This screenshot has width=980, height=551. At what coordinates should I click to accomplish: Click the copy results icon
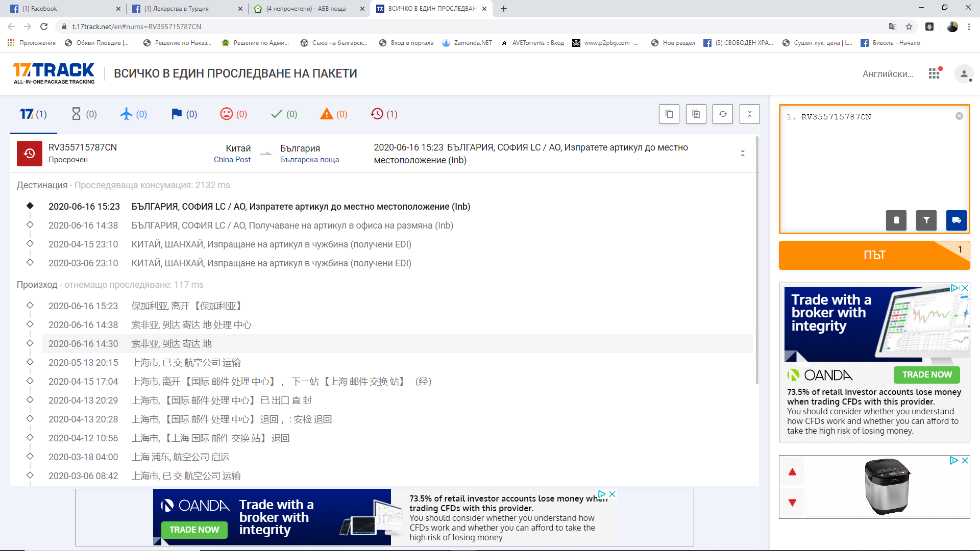click(x=669, y=114)
